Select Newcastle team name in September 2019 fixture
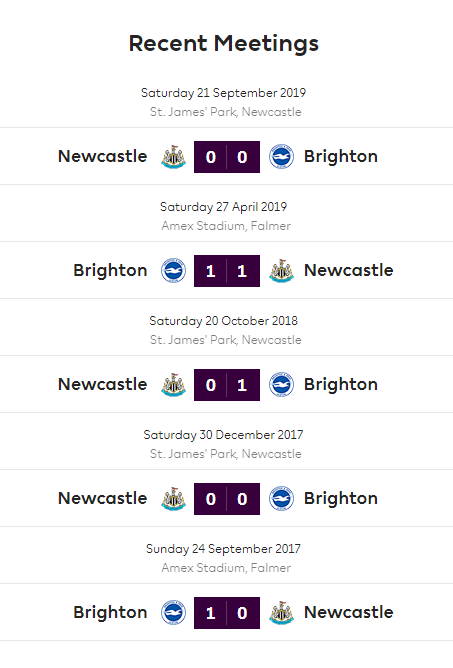 (x=103, y=156)
